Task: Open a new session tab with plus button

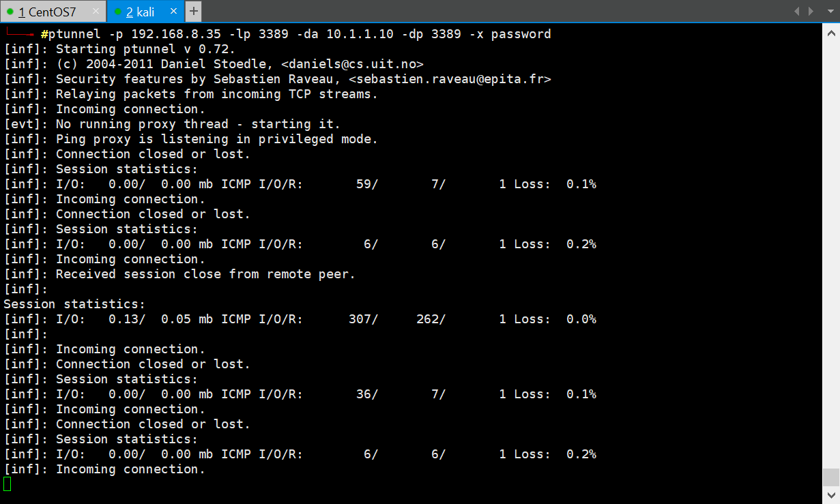Action: [194, 12]
